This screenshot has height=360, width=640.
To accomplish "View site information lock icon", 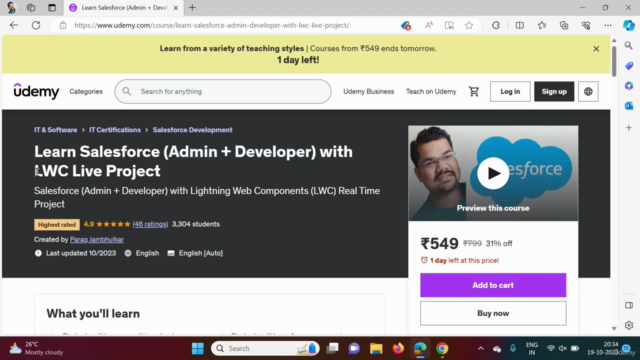I will coord(63,25).
